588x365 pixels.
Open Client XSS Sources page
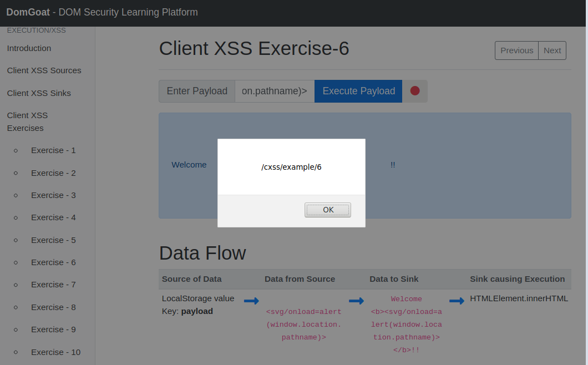pyautogui.click(x=44, y=70)
